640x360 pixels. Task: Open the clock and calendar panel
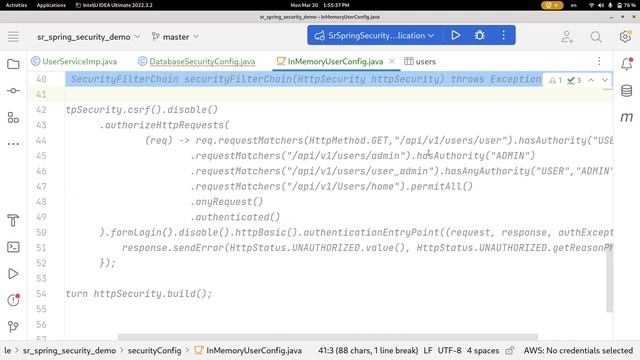pyautogui.click(x=320, y=5)
